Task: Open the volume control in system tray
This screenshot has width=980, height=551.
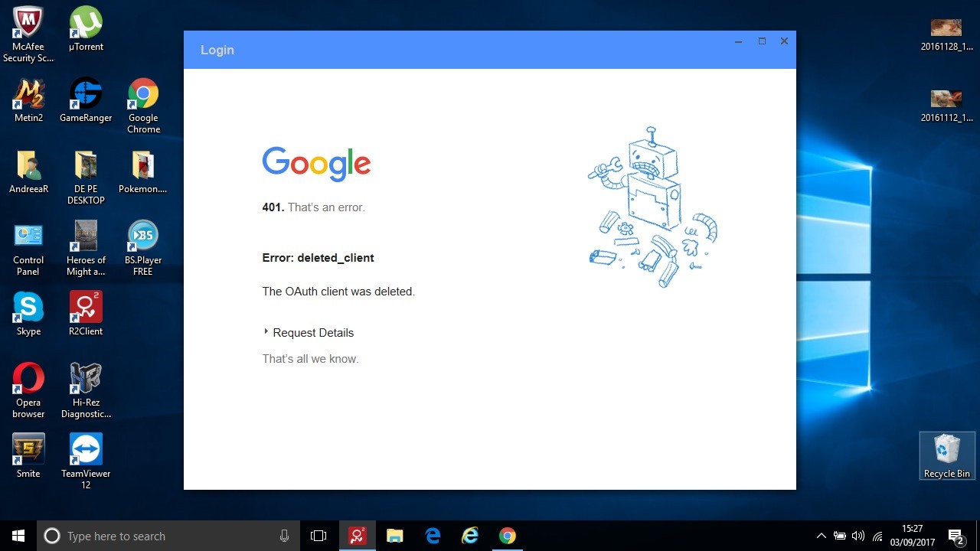Action: coord(858,536)
